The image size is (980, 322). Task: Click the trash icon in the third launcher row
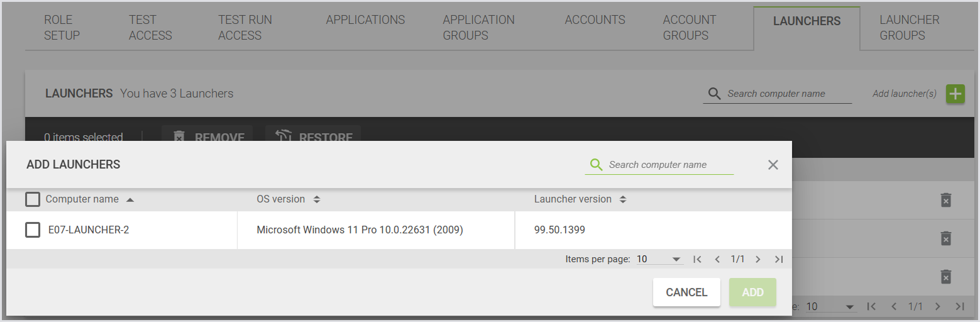pos(945,277)
